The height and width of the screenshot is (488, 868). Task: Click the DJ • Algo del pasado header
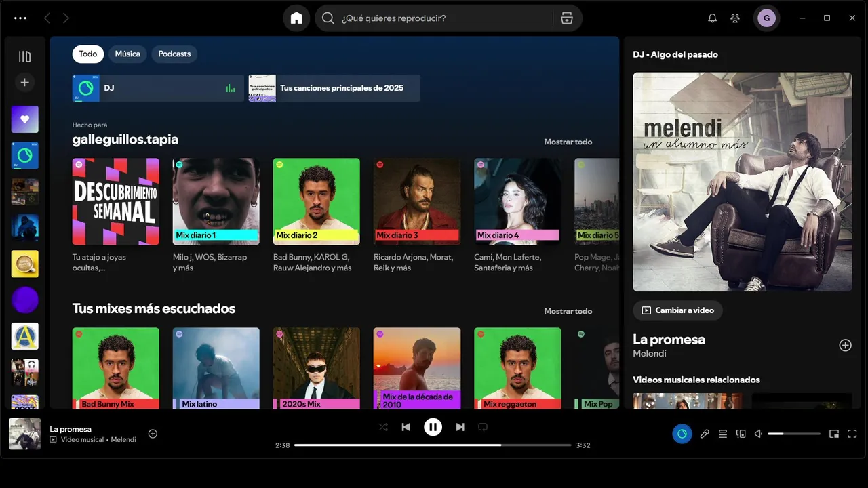(675, 54)
